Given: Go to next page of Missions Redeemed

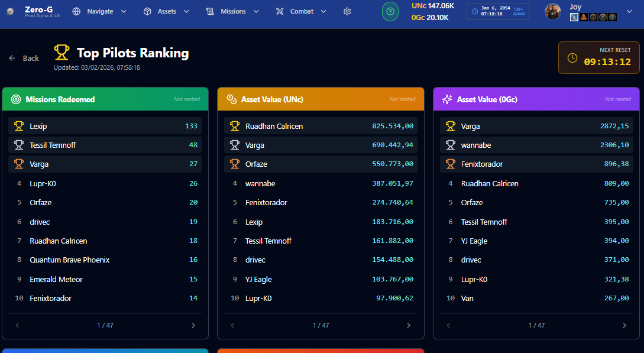Looking at the screenshot, I should 193,325.
